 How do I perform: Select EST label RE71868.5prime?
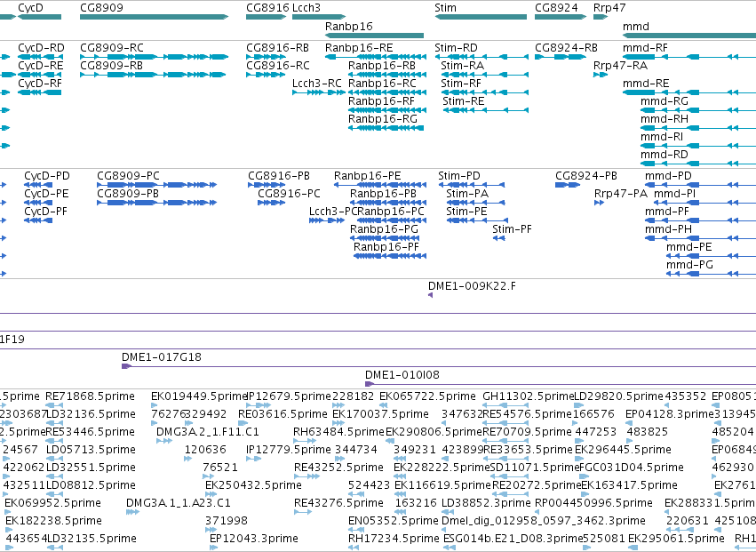[x=90, y=396]
